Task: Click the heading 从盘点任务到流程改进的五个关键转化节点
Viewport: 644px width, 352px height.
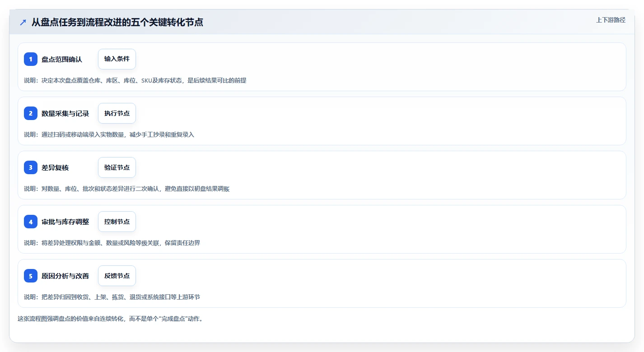Action: tap(117, 22)
